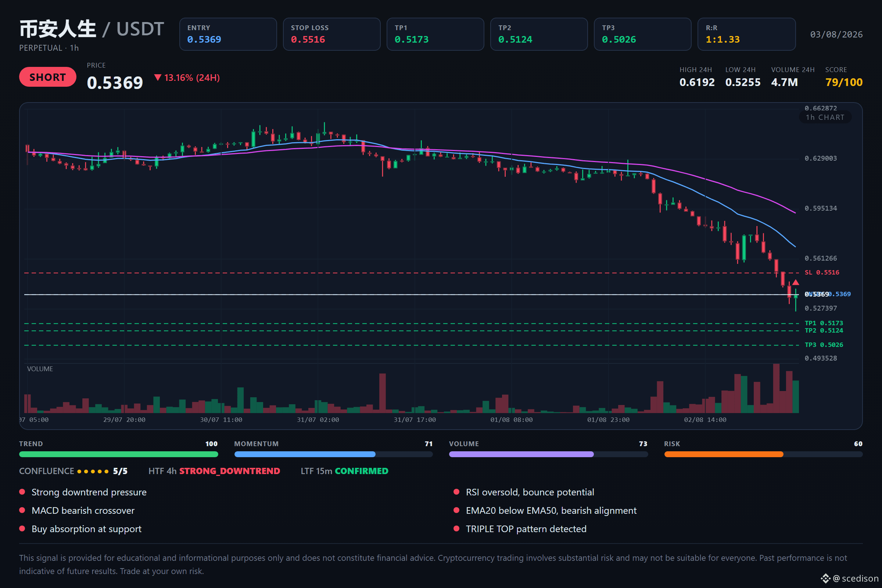Click the yellow confluence rating dots
Image resolution: width=882 pixels, height=588 pixels.
point(93,472)
